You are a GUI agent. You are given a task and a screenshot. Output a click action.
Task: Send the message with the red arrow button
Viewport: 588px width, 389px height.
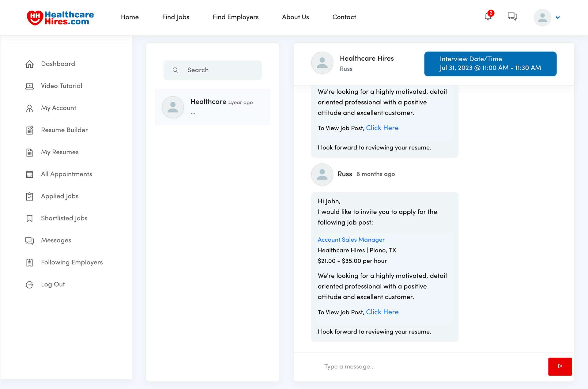tap(560, 366)
